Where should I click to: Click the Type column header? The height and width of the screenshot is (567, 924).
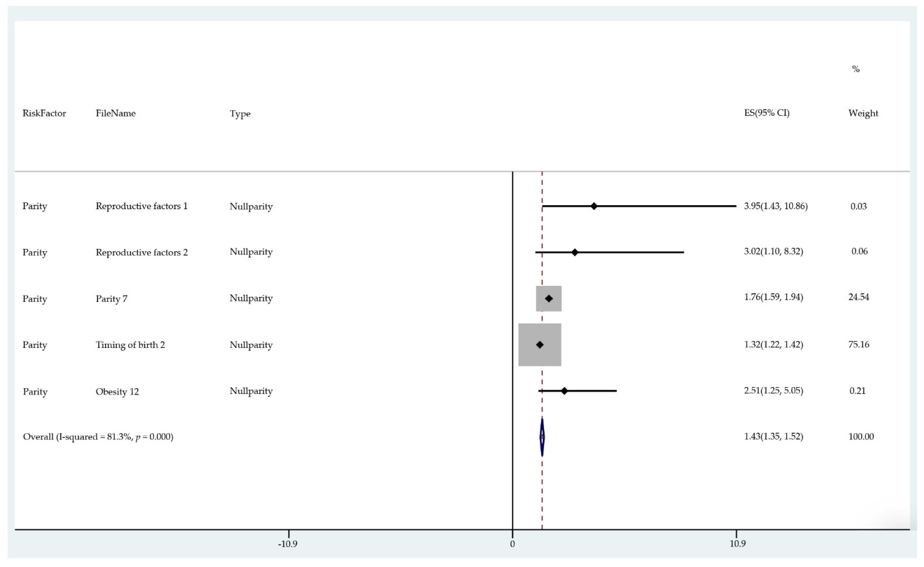240,114
